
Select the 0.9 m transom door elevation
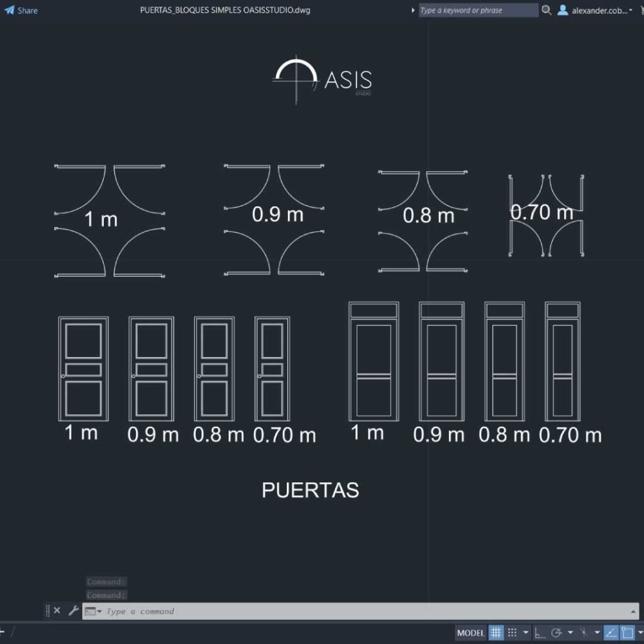pyautogui.click(x=441, y=362)
